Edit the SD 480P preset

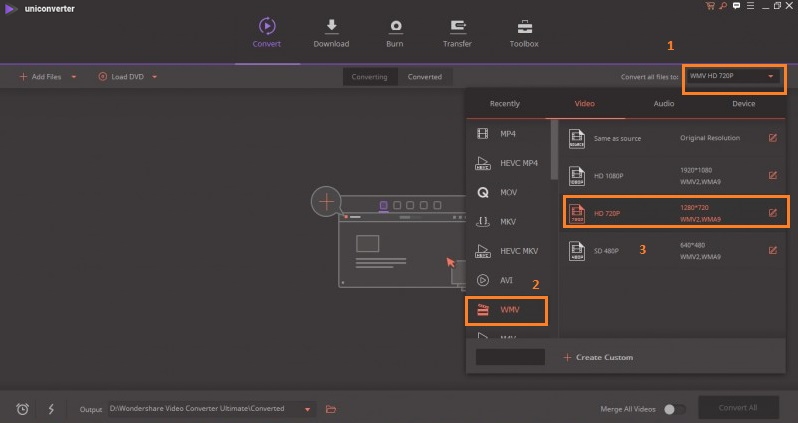[773, 250]
